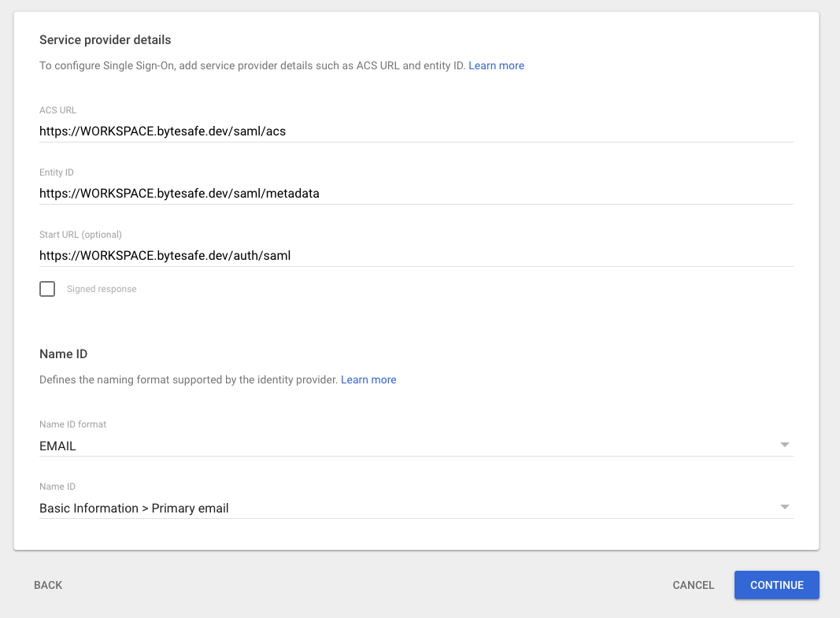The height and width of the screenshot is (618, 840).
Task: Open the Name ID format dropdown
Action: [416, 446]
